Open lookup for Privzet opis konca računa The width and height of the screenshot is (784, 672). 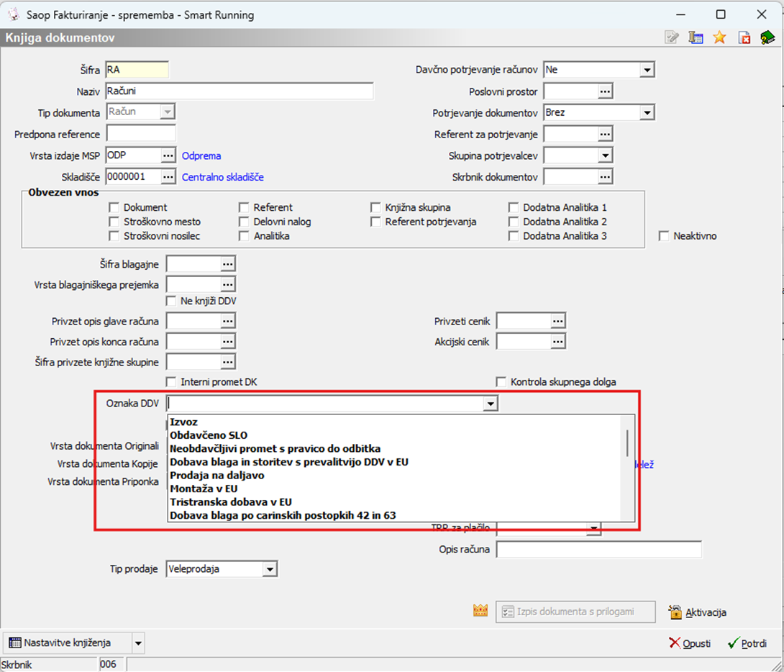[x=227, y=342]
